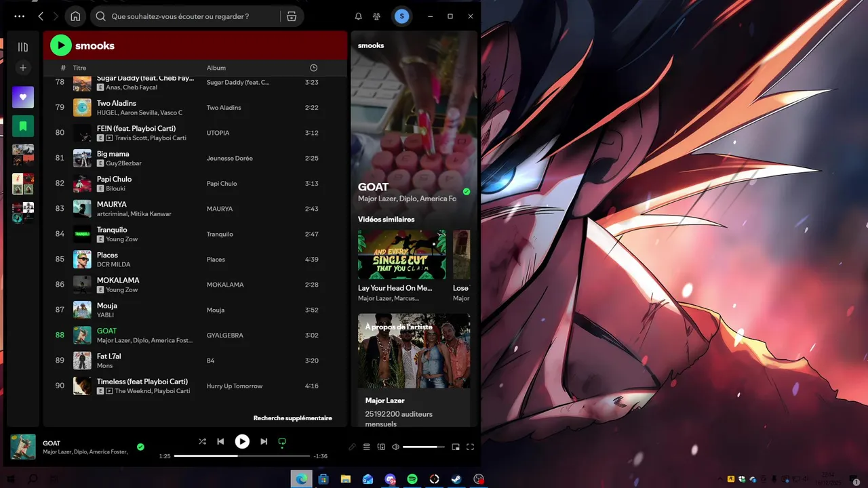The height and width of the screenshot is (488, 868).
Task: Open artist link 'DCR MILDA'
Action: coord(113,264)
